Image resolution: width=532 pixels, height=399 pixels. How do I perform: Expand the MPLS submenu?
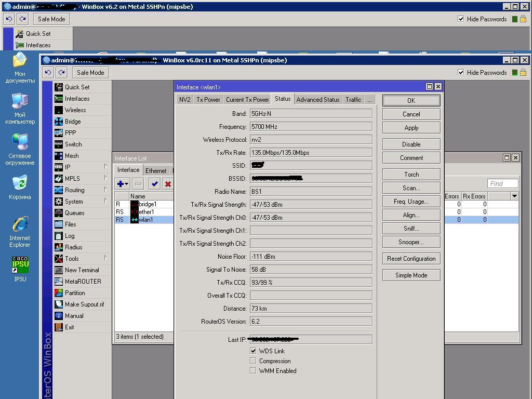(105, 179)
